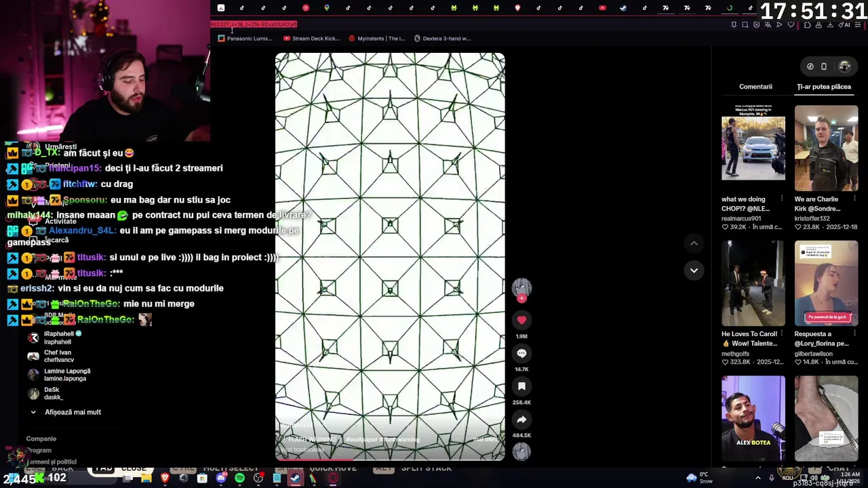Click the translate icon in address bar
The width and height of the screenshot is (868, 488).
768,25
